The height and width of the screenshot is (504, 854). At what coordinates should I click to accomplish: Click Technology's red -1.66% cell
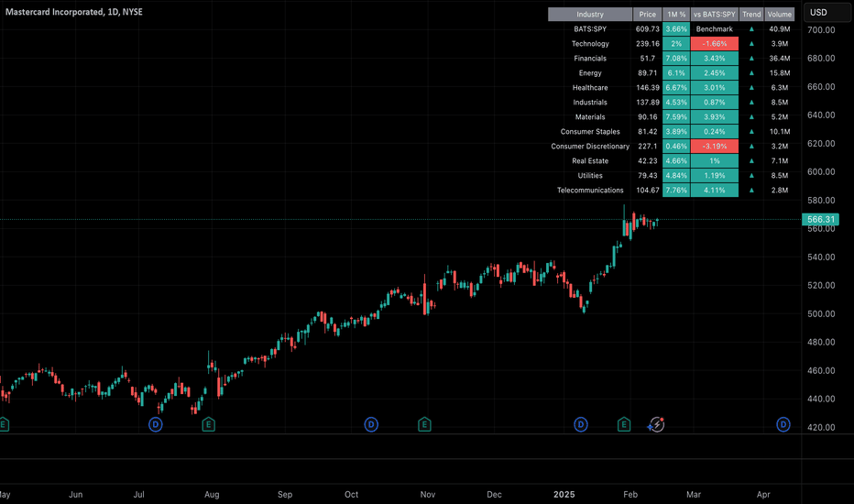pyautogui.click(x=715, y=44)
